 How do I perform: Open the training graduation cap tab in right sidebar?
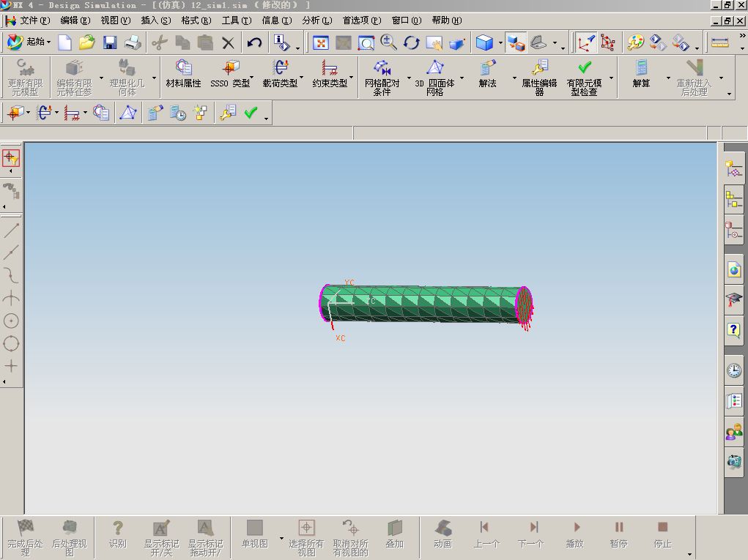tap(733, 300)
